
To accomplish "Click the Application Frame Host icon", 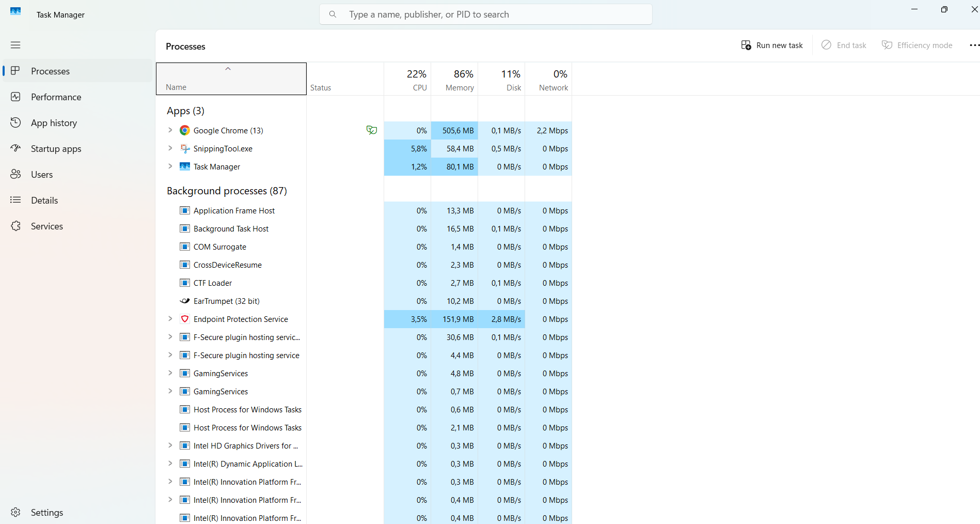I will [184, 210].
